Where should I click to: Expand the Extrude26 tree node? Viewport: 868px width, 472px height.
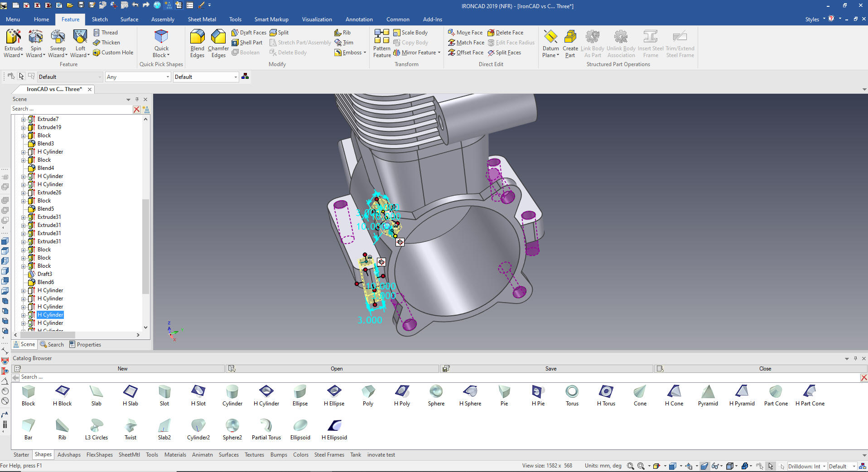click(24, 193)
